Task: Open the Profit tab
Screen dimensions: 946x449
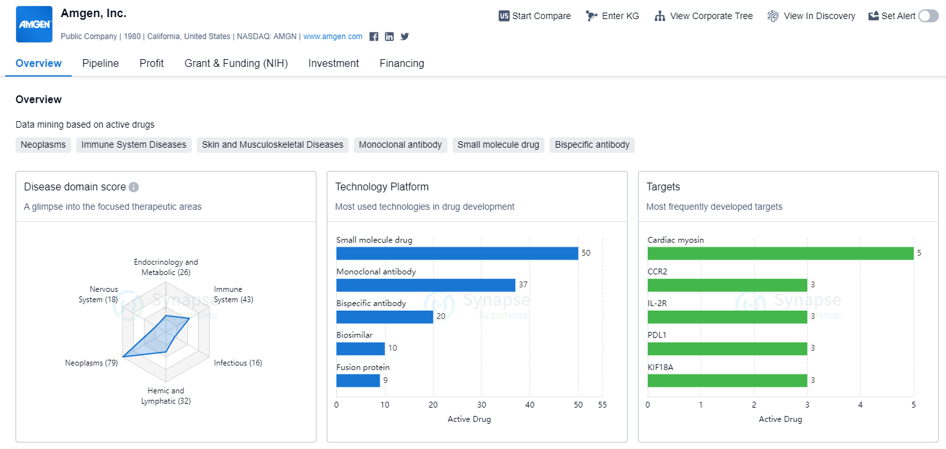Action: click(151, 63)
